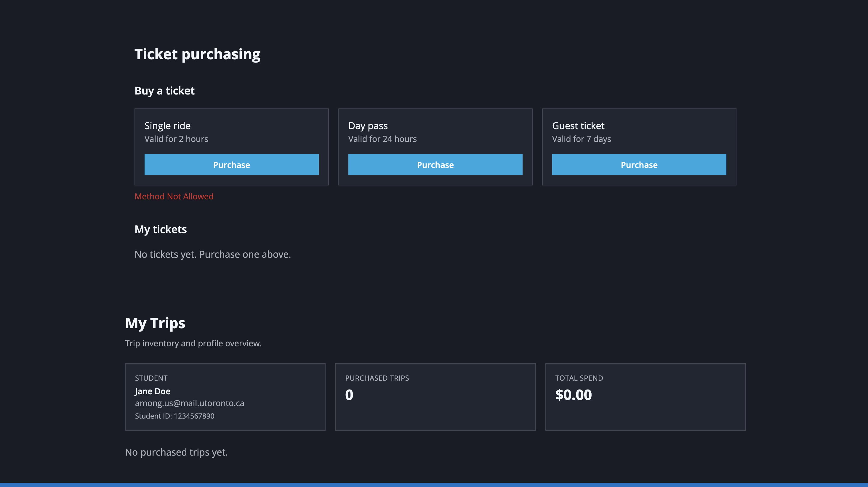Click the No tickets yet message
The height and width of the screenshot is (487, 868).
[x=213, y=254]
